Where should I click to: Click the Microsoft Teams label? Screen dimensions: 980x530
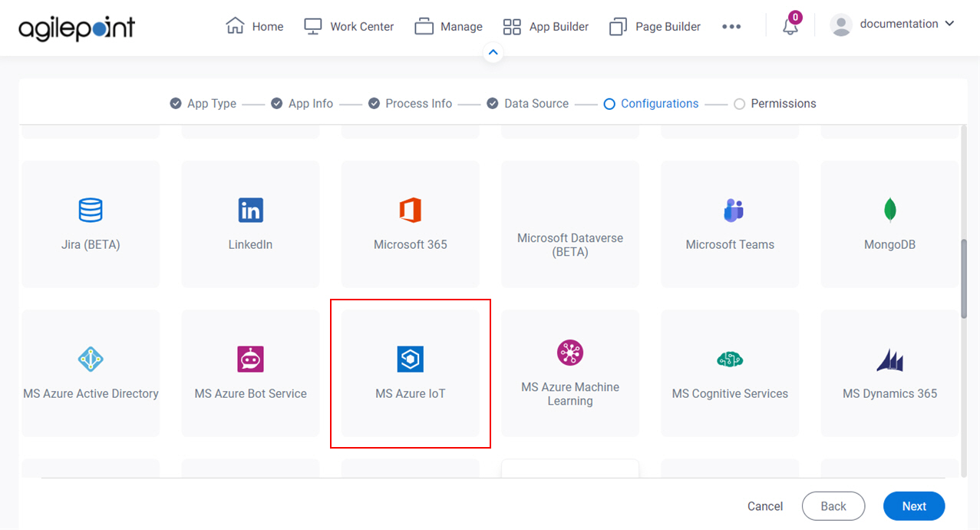pyautogui.click(x=730, y=245)
